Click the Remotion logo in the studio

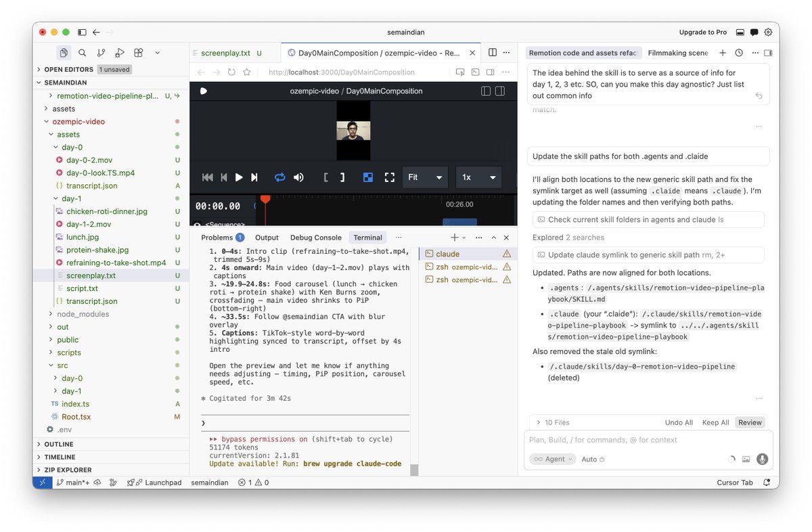[204, 91]
